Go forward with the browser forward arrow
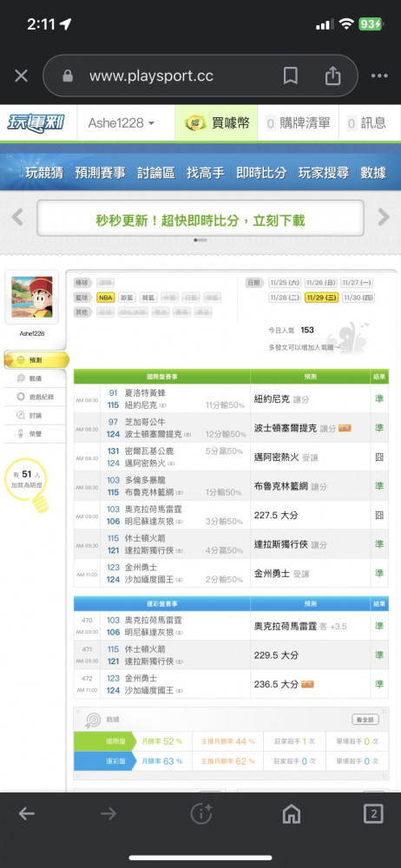 [x=108, y=813]
